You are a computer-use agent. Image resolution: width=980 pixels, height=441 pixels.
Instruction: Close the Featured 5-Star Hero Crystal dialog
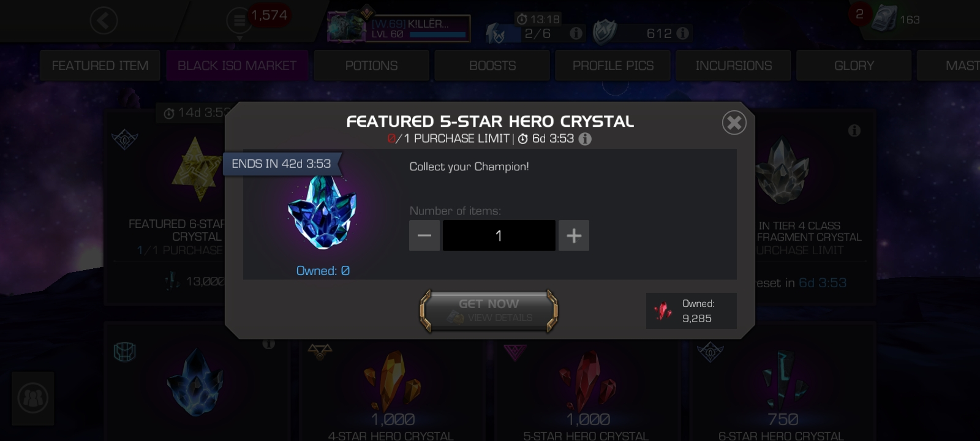pyautogui.click(x=734, y=123)
